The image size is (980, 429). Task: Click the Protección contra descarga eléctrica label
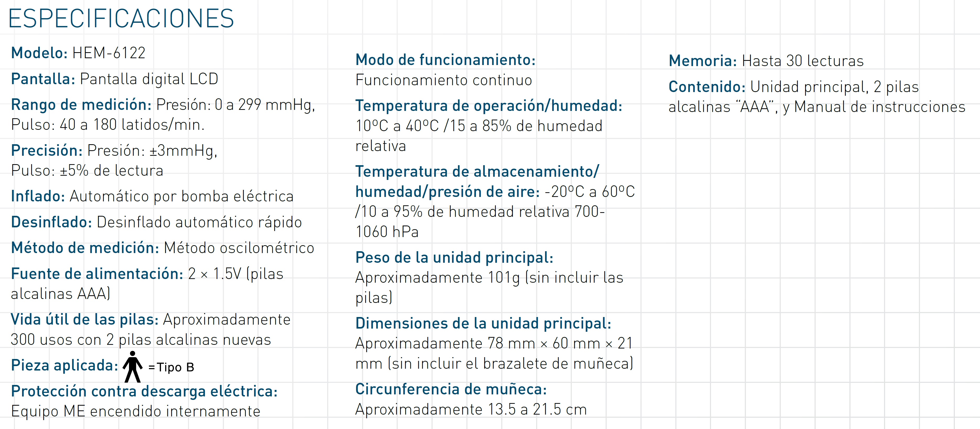click(144, 391)
